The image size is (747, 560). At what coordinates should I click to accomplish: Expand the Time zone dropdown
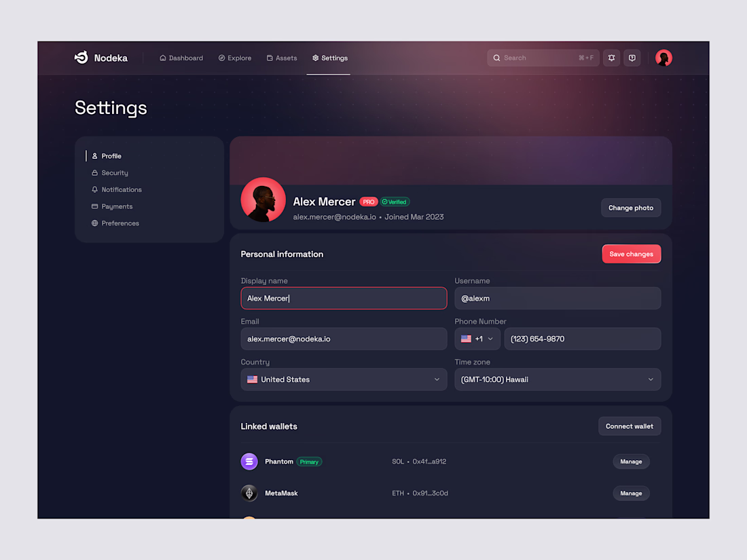[x=558, y=379]
